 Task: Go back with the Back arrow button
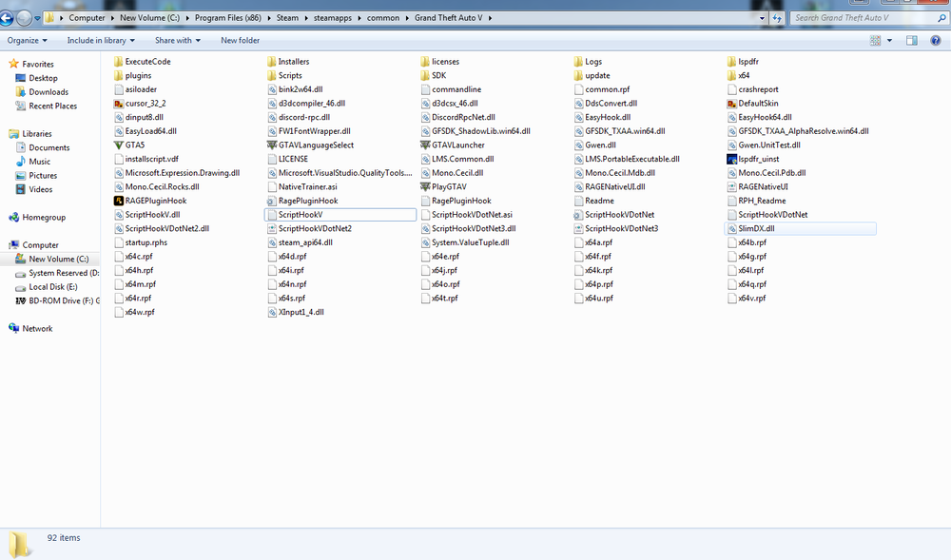(7, 18)
